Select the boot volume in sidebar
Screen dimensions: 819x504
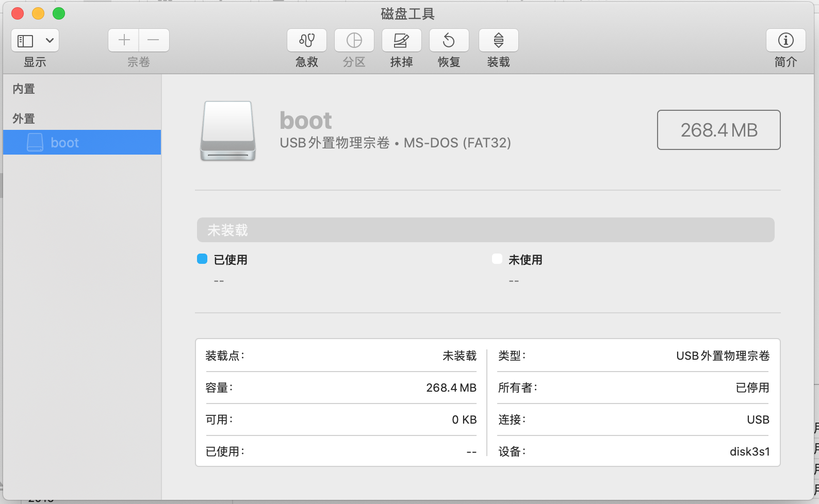tap(64, 143)
